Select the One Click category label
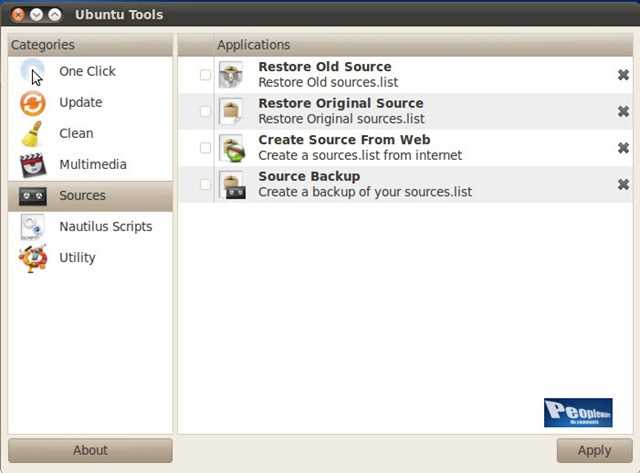 (x=87, y=71)
